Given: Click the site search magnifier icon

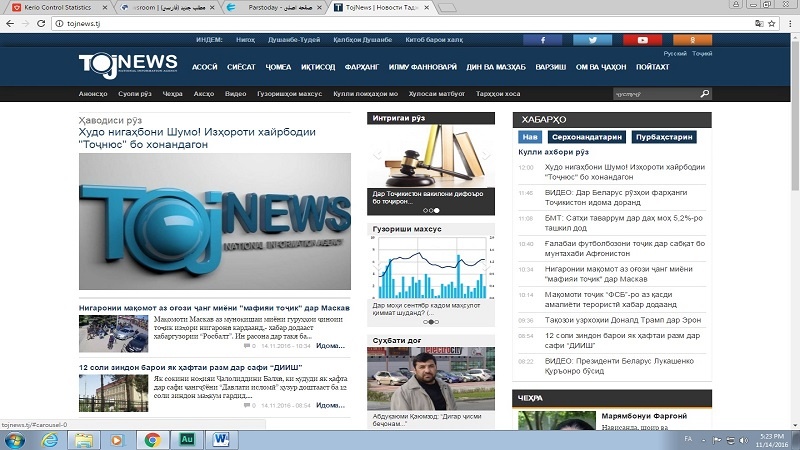Looking at the screenshot, I should coord(705,93).
